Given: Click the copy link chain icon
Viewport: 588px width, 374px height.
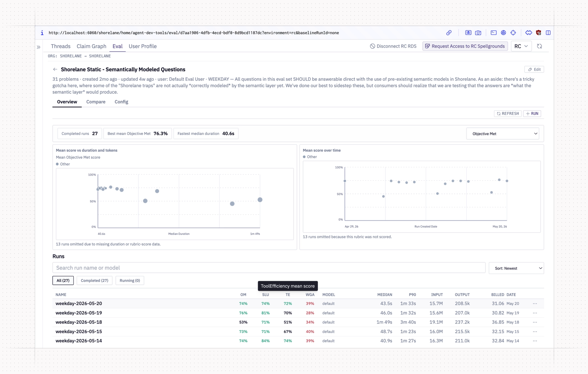Looking at the screenshot, I should (x=449, y=33).
